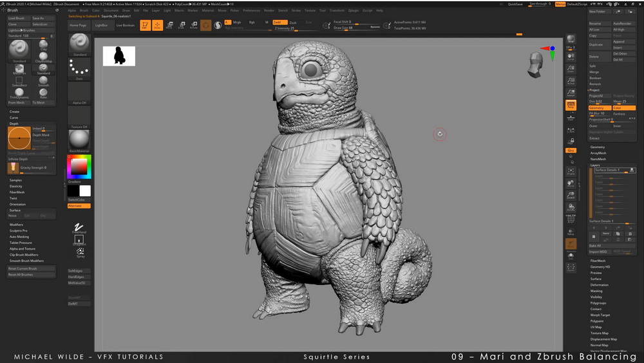Click the BPR render sphere icon

(x=571, y=39)
